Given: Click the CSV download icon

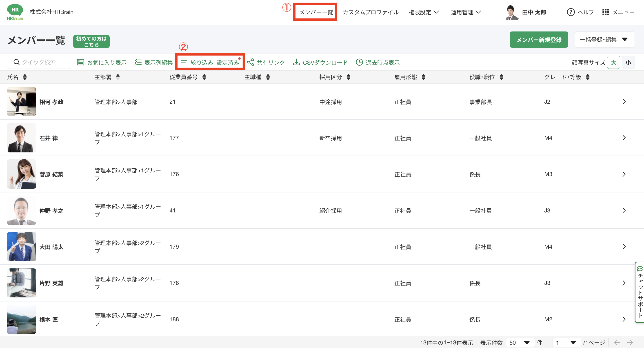Looking at the screenshot, I should point(296,62).
